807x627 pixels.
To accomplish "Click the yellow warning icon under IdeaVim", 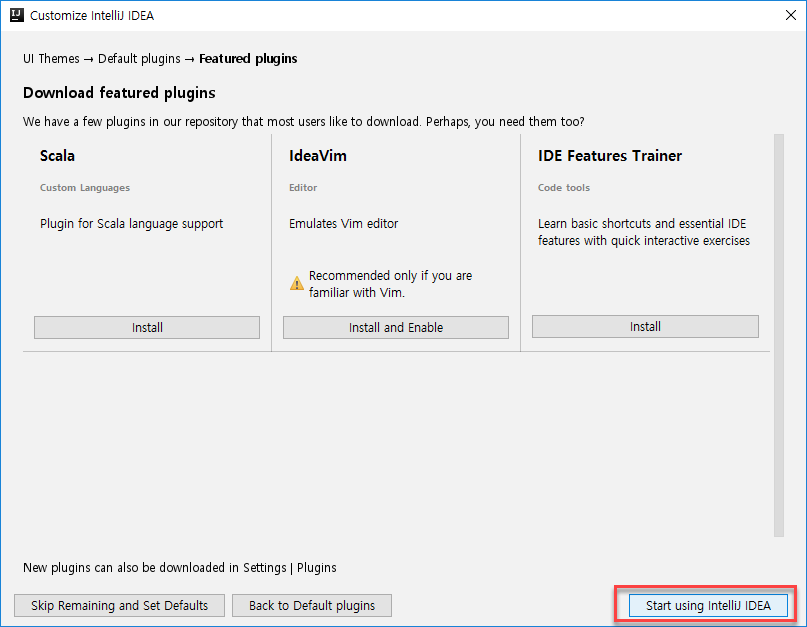I will [297, 284].
